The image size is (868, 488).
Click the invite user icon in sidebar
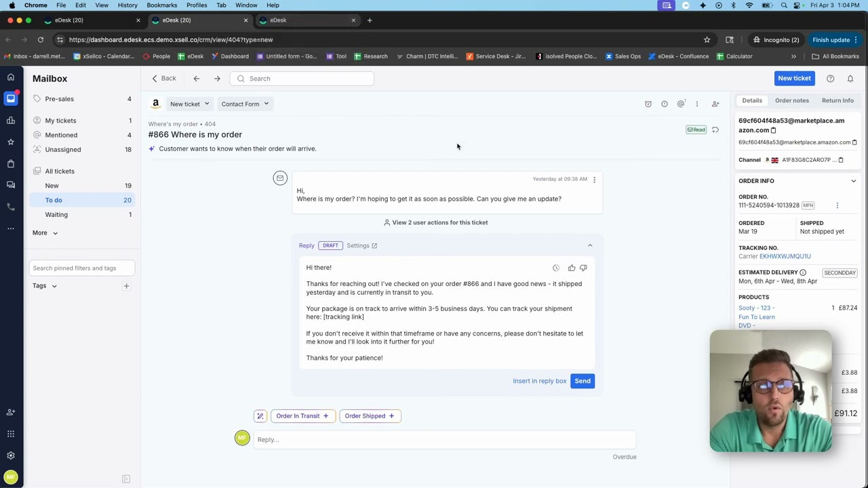coord(10,412)
